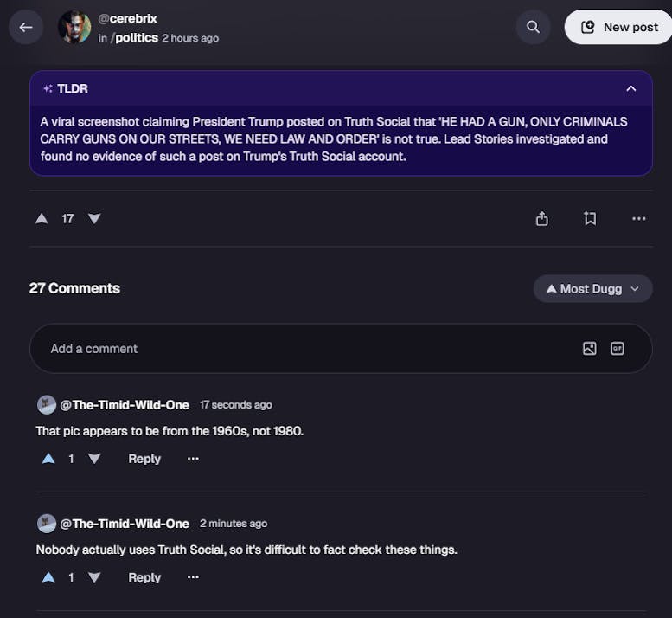Collapse the TLDR summary panel

[x=631, y=88]
